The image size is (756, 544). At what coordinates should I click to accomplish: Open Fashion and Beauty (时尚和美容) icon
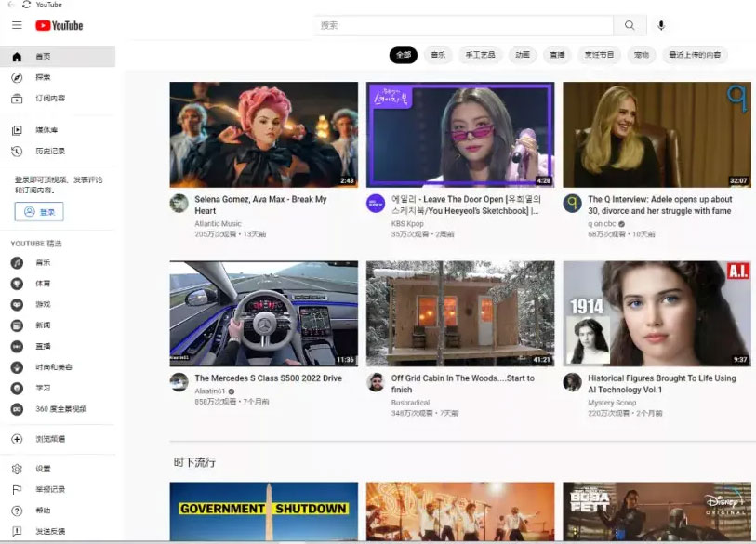tap(17, 367)
